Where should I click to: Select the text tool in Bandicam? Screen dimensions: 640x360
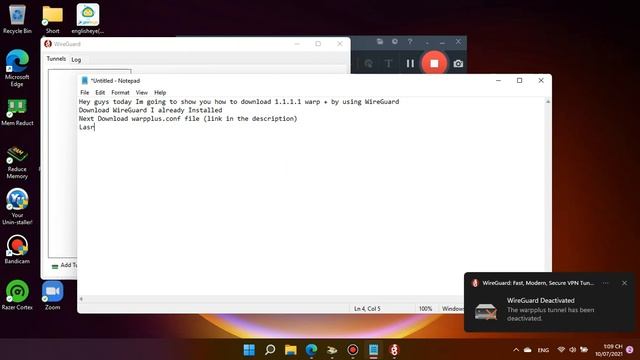point(388,63)
